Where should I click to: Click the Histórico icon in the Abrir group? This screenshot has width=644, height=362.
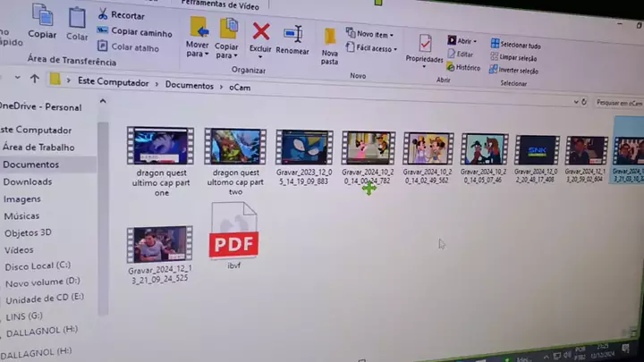click(462, 67)
